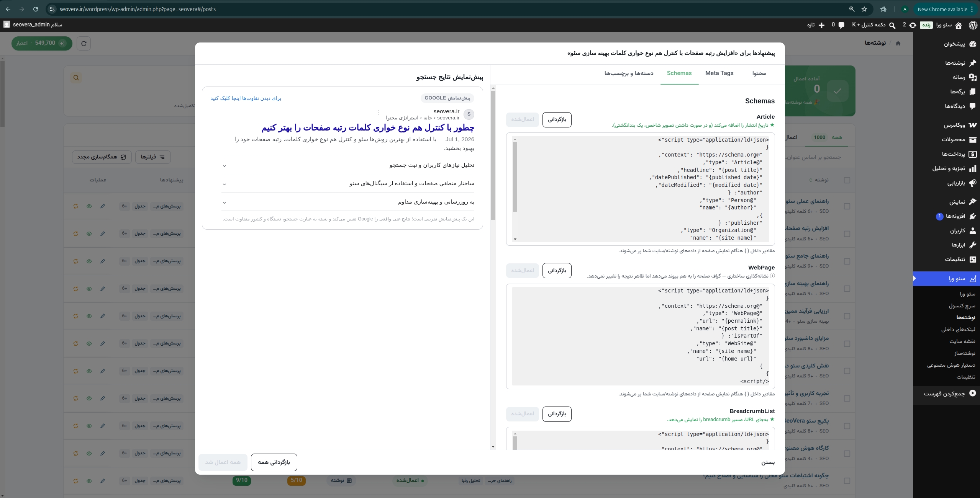Screen dimensions: 980x498
Task: Open Analytics (تجزیه و تحلیل) sidebar icon
Action: [x=972, y=168]
